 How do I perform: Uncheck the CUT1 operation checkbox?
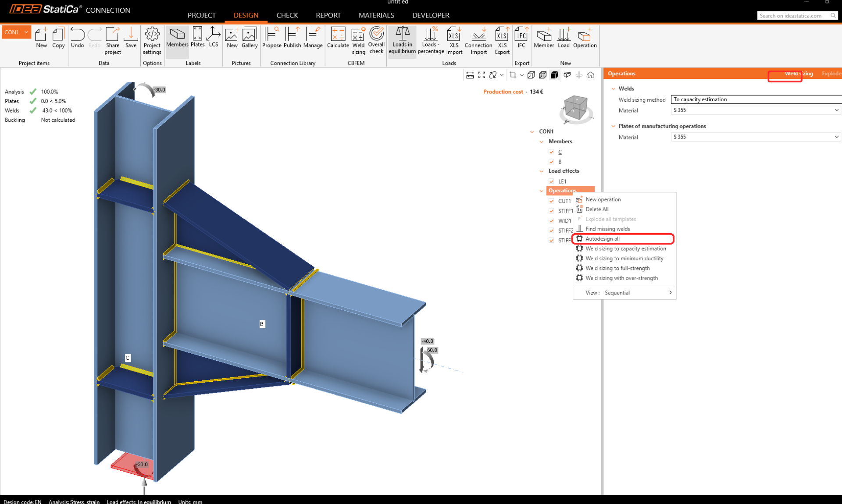[x=551, y=201]
